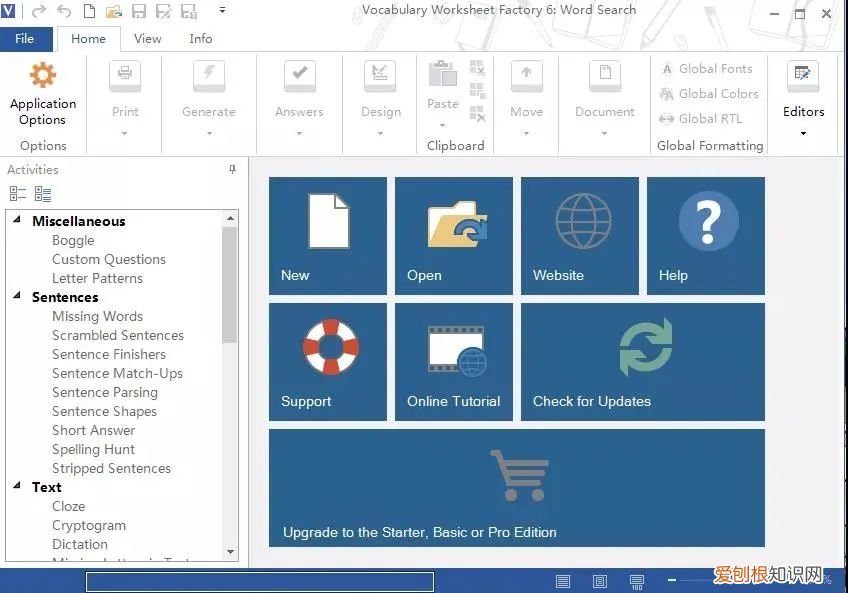
Task: Select Boggle activity
Action: 73,240
